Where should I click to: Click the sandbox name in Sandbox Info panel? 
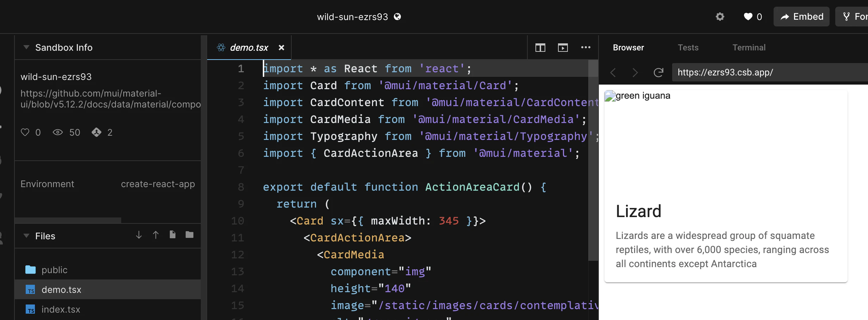pos(56,76)
